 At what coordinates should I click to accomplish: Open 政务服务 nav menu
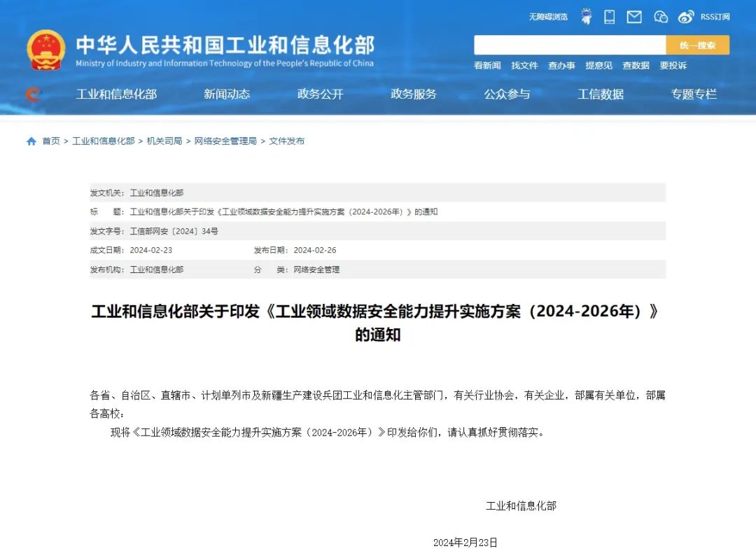(x=413, y=94)
